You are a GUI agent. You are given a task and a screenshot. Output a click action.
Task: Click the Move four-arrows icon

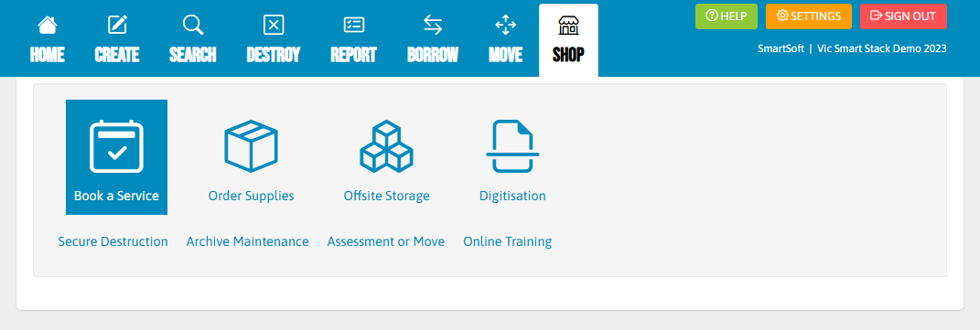[x=505, y=25]
